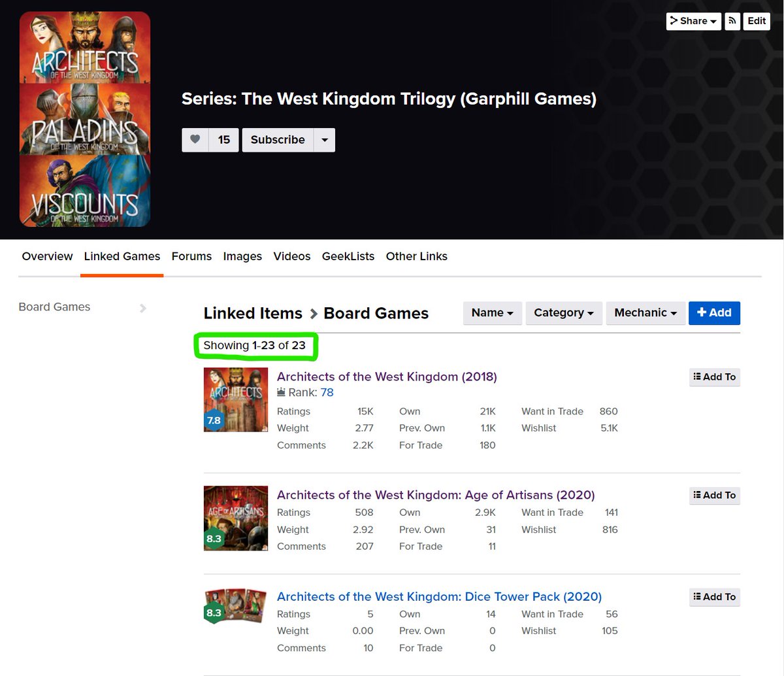Image resolution: width=784 pixels, height=676 pixels.
Task: Click Add To for Architects of the West Kingdom (2018)
Action: 715,377
